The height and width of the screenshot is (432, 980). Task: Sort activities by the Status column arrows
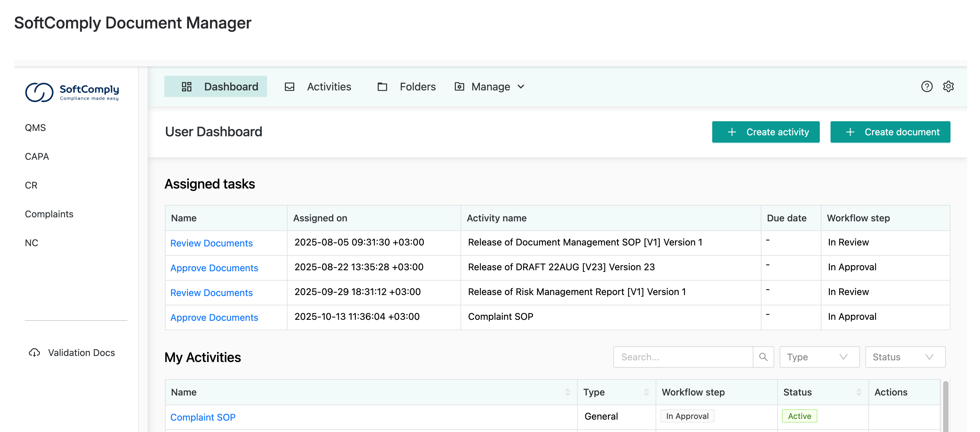coord(859,392)
